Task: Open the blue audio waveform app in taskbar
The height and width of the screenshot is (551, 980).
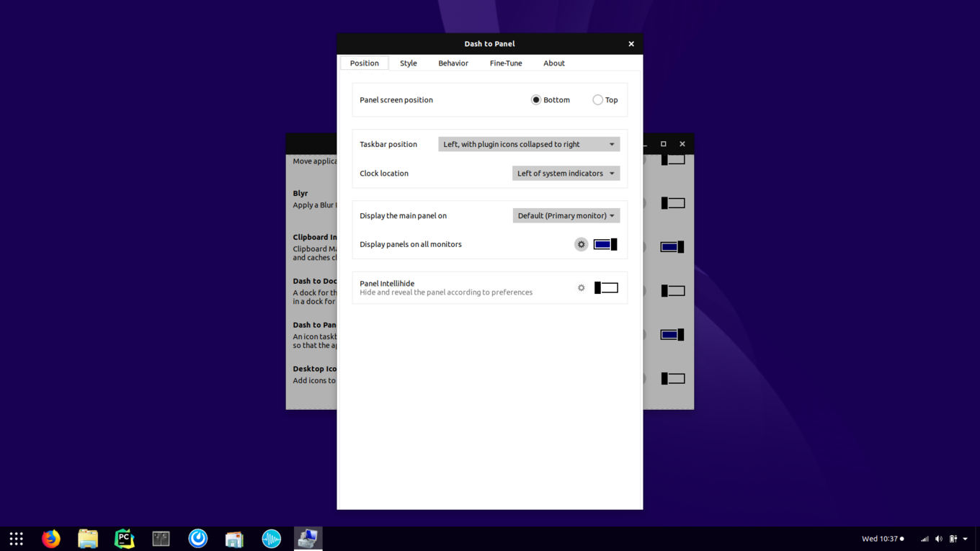Action: pyautogui.click(x=272, y=539)
